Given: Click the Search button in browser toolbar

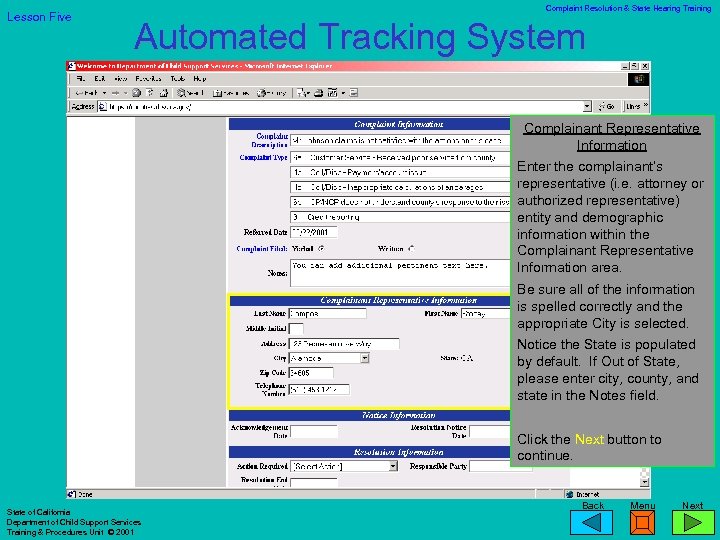Looking at the screenshot, I should click(190, 93).
